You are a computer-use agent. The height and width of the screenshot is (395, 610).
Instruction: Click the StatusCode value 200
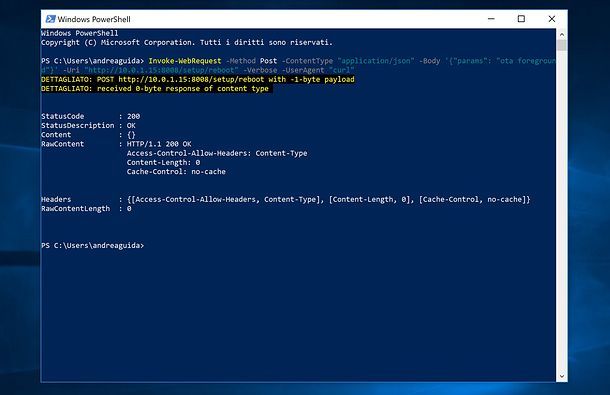click(133, 116)
